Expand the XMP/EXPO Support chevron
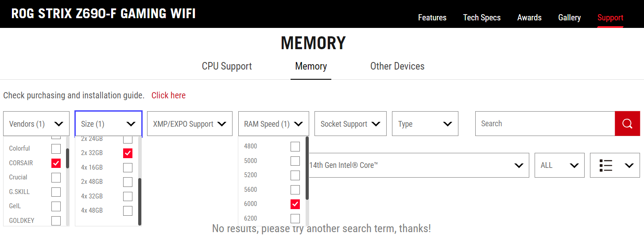The height and width of the screenshot is (237, 644). pyautogui.click(x=222, y=124)
